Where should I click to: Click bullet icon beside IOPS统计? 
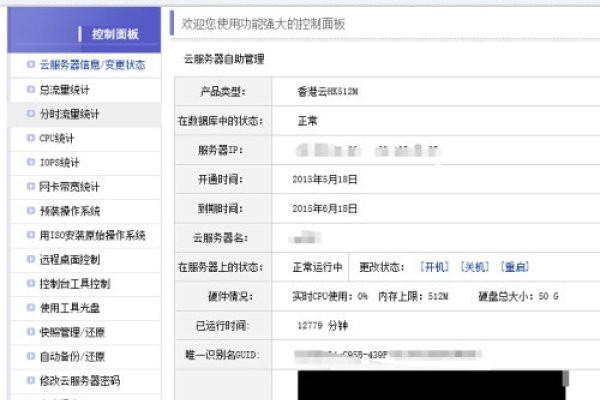31,162
